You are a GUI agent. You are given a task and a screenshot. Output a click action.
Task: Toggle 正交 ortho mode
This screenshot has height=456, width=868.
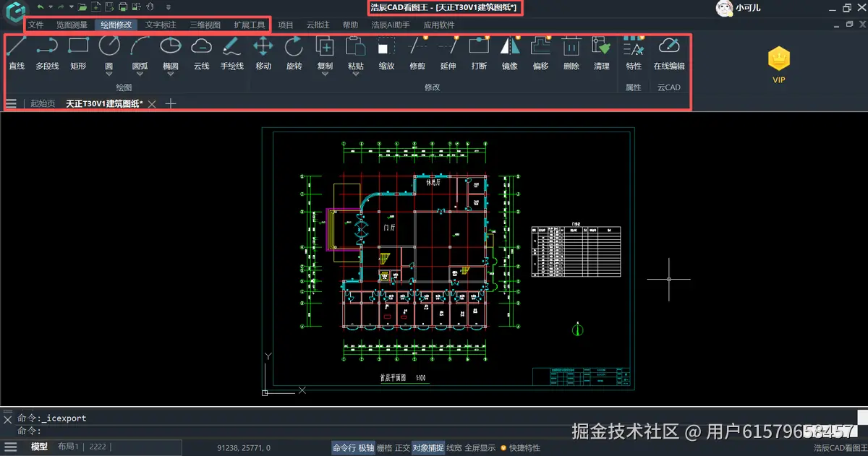coord(402,448)
